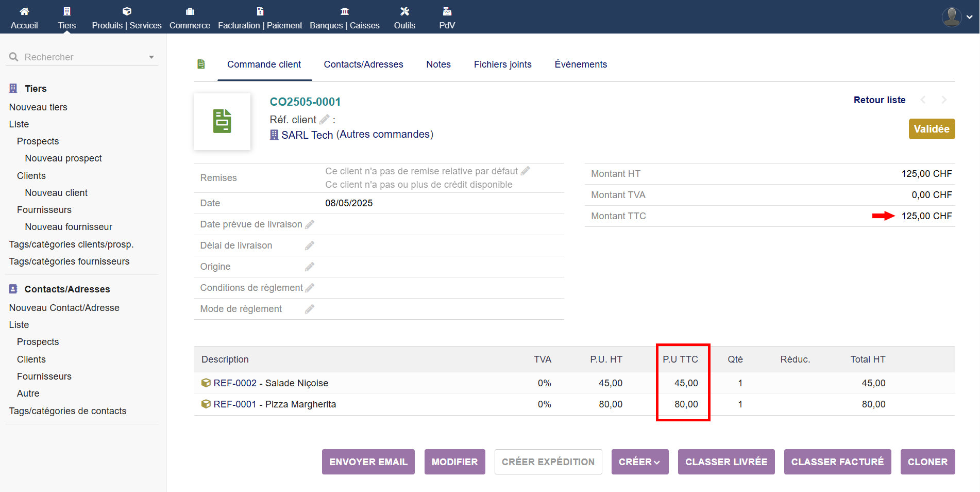Open Banques | Caisses bank icon

point(345,11)
